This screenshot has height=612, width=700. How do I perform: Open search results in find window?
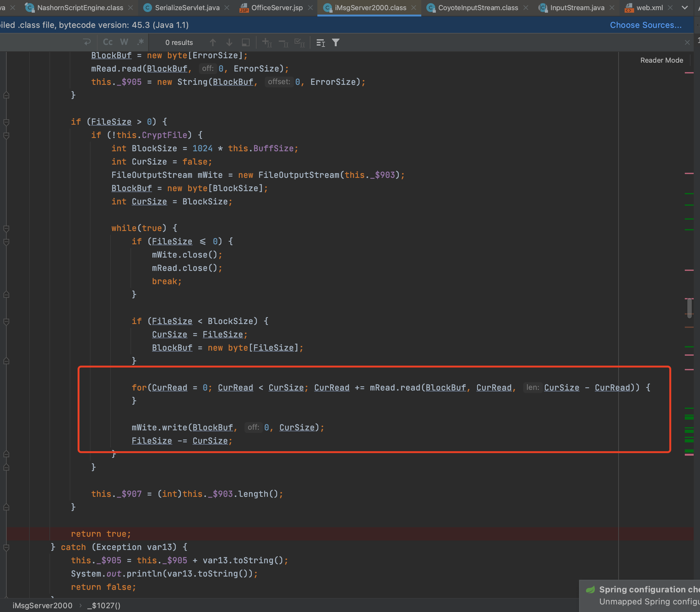tap(246, 42)
